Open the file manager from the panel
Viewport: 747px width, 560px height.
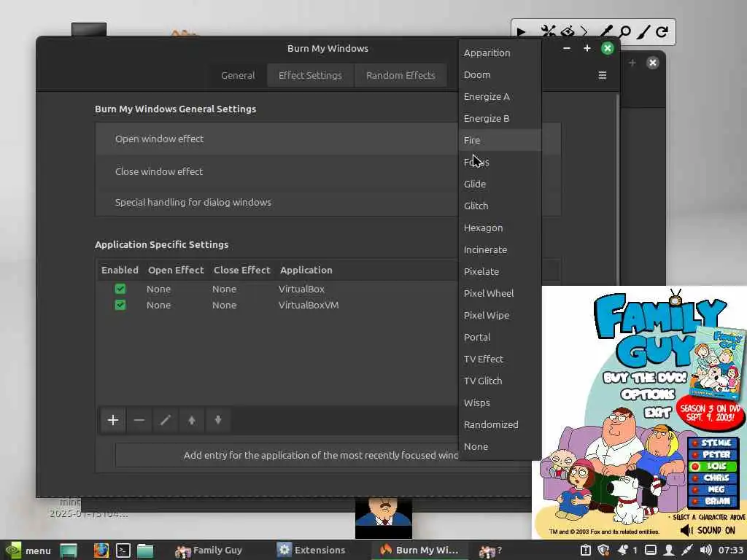145,551
